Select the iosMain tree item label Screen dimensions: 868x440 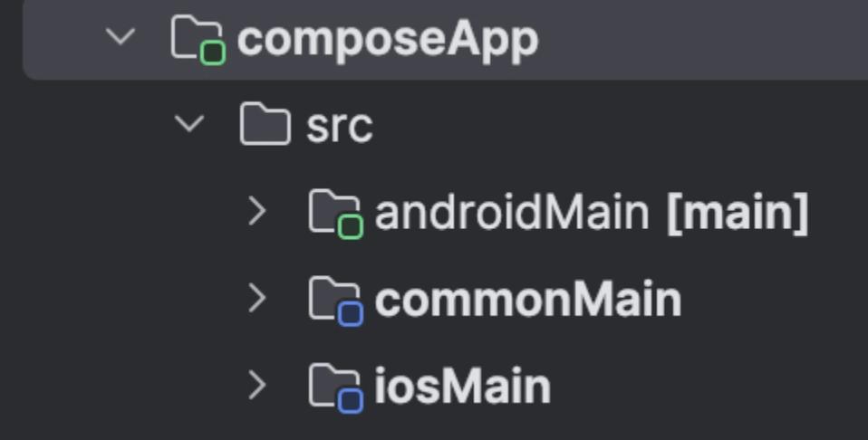point(462,387)
